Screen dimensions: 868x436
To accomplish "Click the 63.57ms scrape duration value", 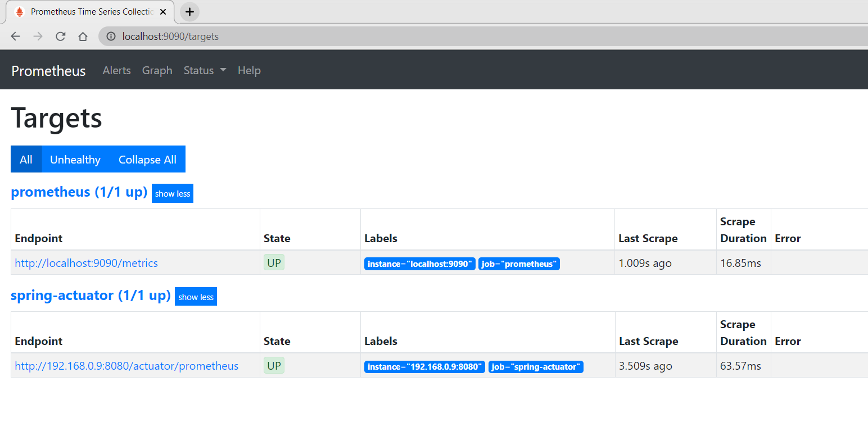I will tap(740, 366).
